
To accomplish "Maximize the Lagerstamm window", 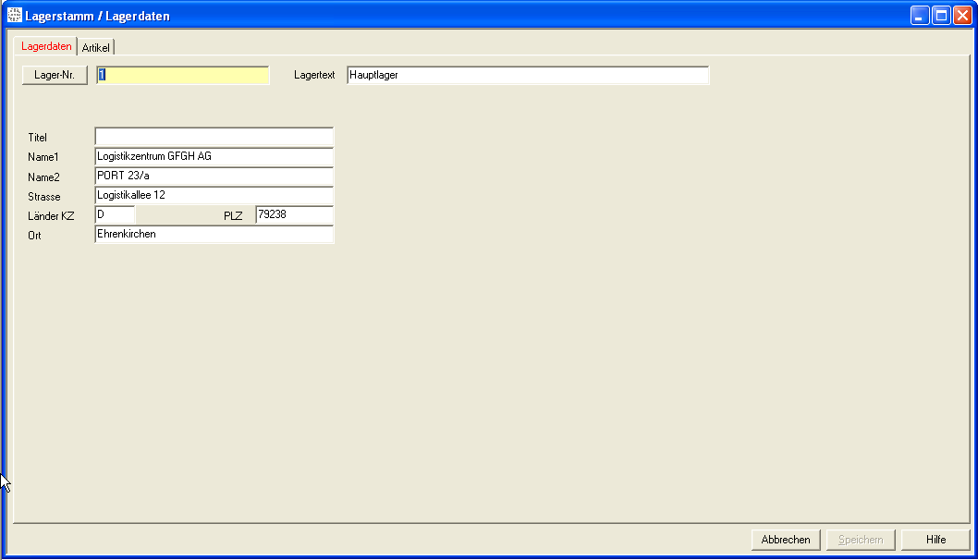I will click(941, 15).
